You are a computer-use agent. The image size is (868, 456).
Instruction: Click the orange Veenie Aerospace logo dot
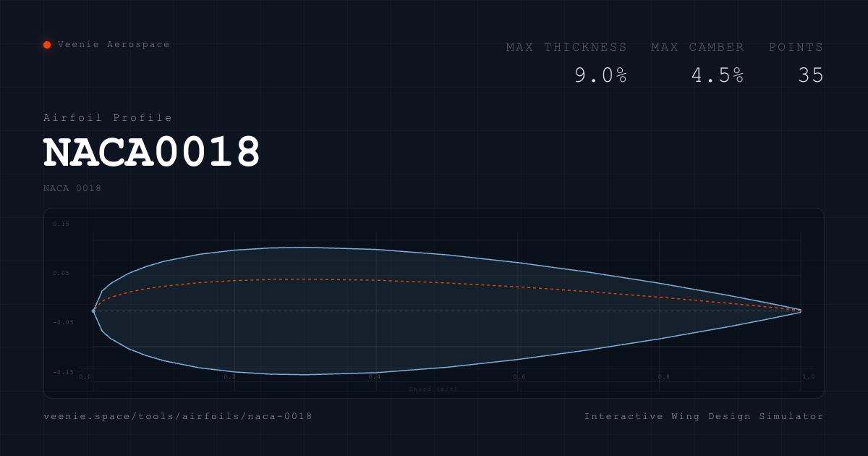coord(47,45)
